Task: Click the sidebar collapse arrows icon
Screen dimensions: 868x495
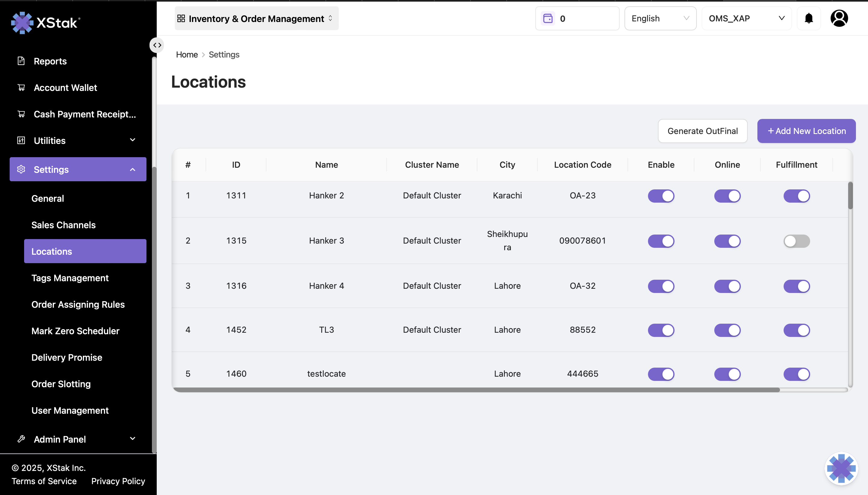Action: [157, 45]
